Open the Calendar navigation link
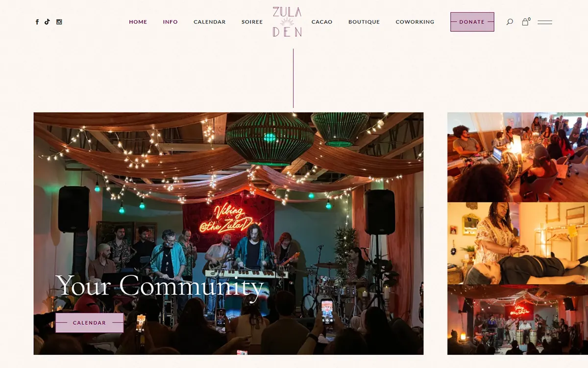 coord(210,22)
